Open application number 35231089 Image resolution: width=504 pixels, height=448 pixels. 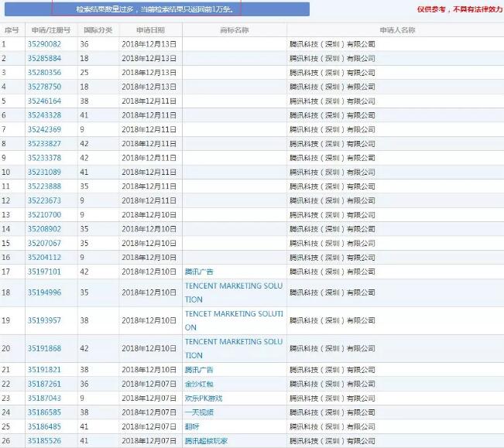tap(44, 172)
